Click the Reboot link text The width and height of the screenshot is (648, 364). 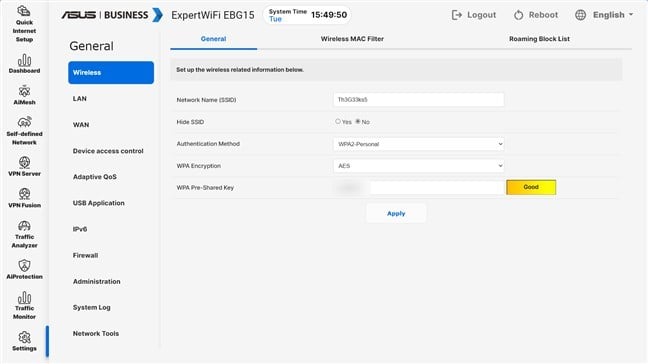click(543, 15)
